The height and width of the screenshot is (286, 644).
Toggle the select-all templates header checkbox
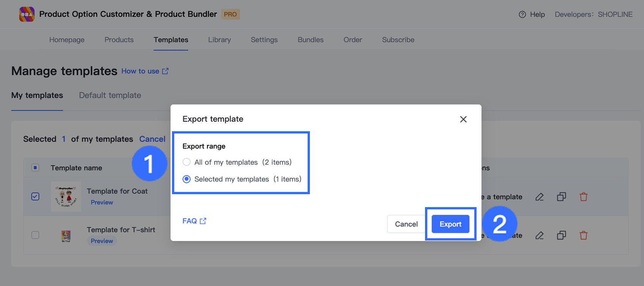point(35,168)
